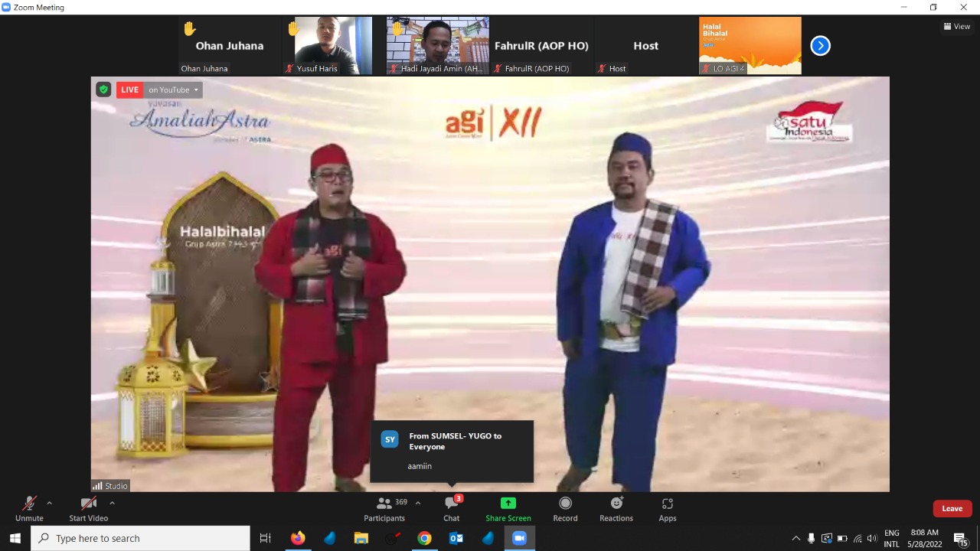This screenshot has width=980, height=551.
Task: Start recording with the Record button
Action: tap(565, 508)
